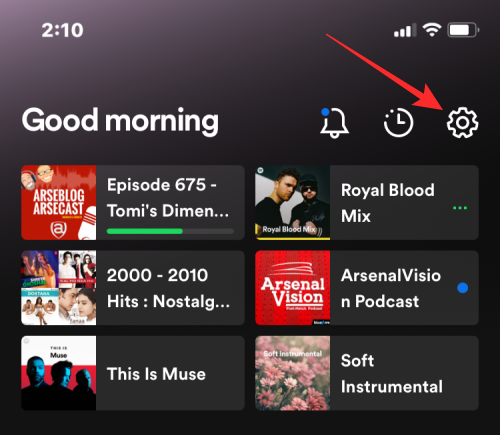Open Arsenal Vision podcast cover art
Viewport: 500px width, 435px height.
pos(293,288)
